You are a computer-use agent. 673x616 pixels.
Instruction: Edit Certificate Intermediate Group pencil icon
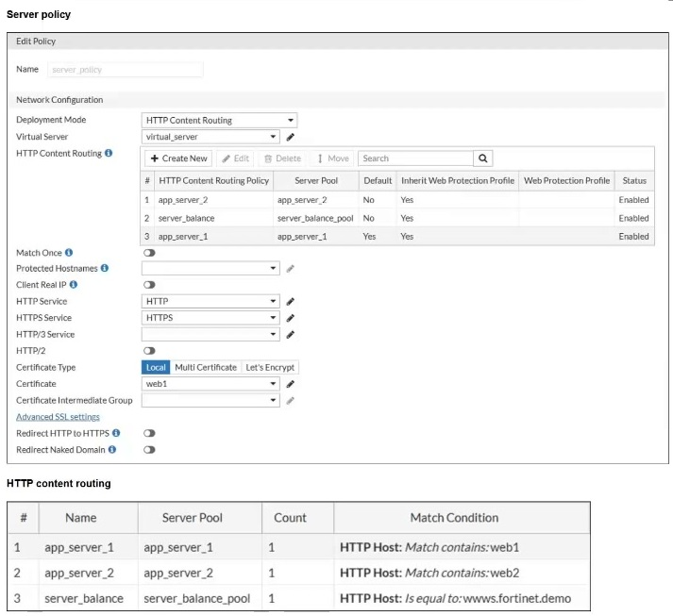(x=290, y=401)
